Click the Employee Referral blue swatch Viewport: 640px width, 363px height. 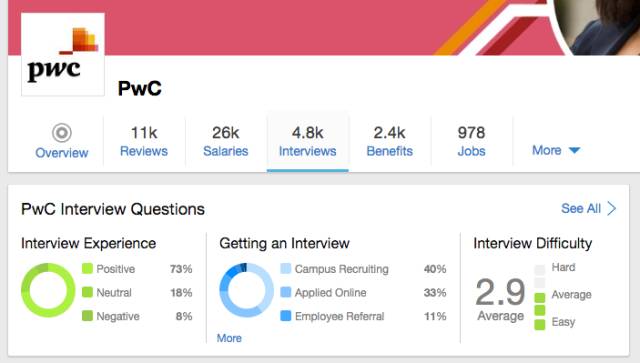tap(286, 316)
